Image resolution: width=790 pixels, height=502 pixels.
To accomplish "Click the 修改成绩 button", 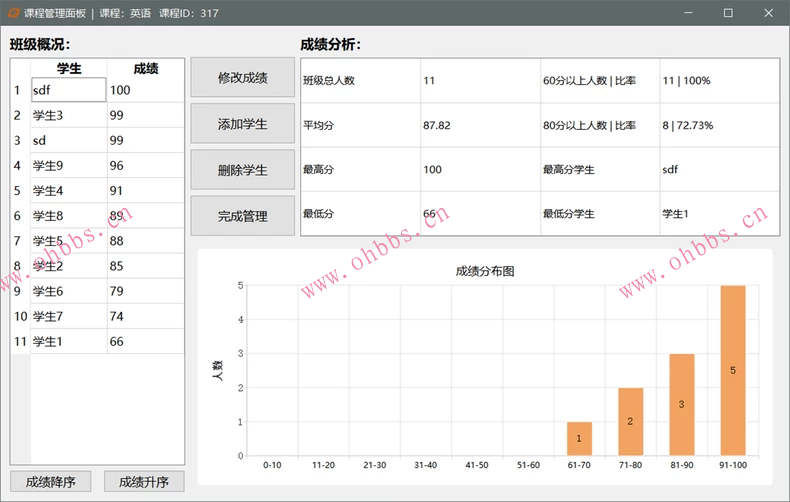I will 242,78.
